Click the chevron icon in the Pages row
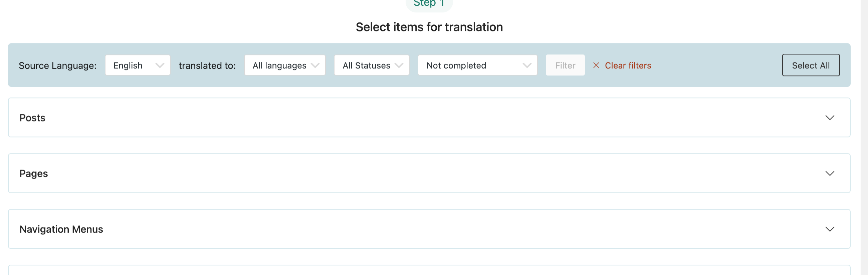 tap(830, 173)
